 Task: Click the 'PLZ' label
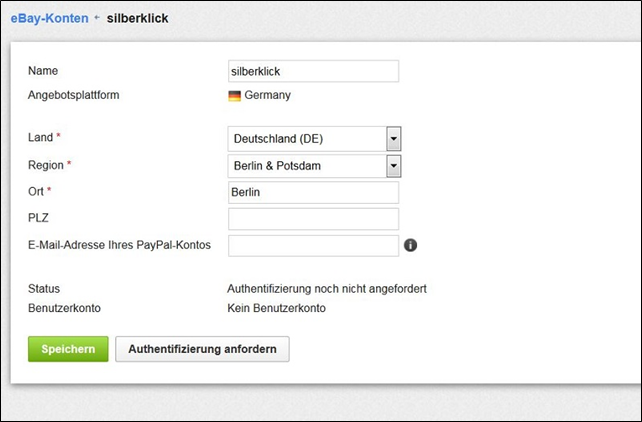pyautogui.click(x=38, y=218)
